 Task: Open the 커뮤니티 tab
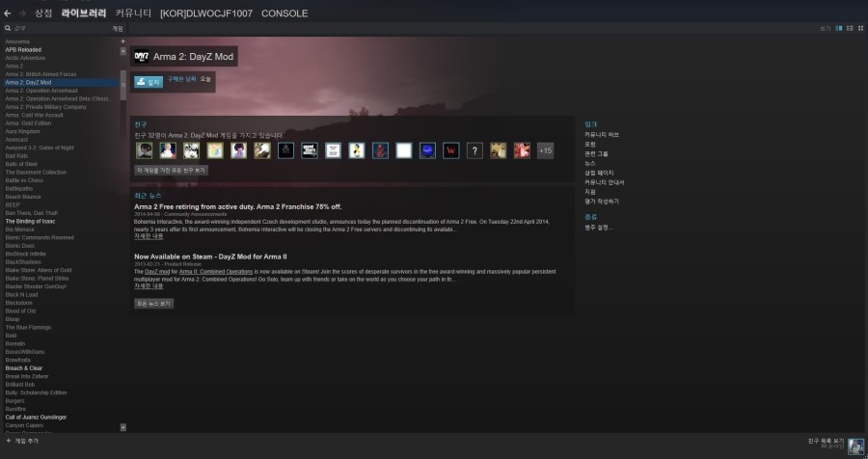point(133,13)
